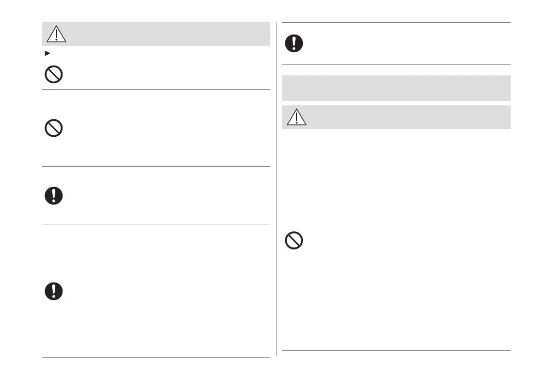Click the line below the right column exclamation icon
This screenshot has width=552, height=392.
pyautogui.click(x=396, y=65)
